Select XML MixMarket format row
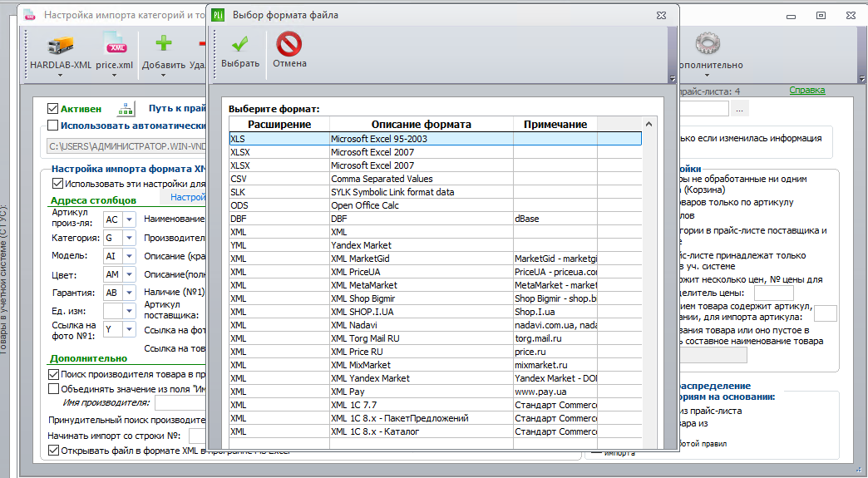The image size is (868, 478). tap(435, 365)
